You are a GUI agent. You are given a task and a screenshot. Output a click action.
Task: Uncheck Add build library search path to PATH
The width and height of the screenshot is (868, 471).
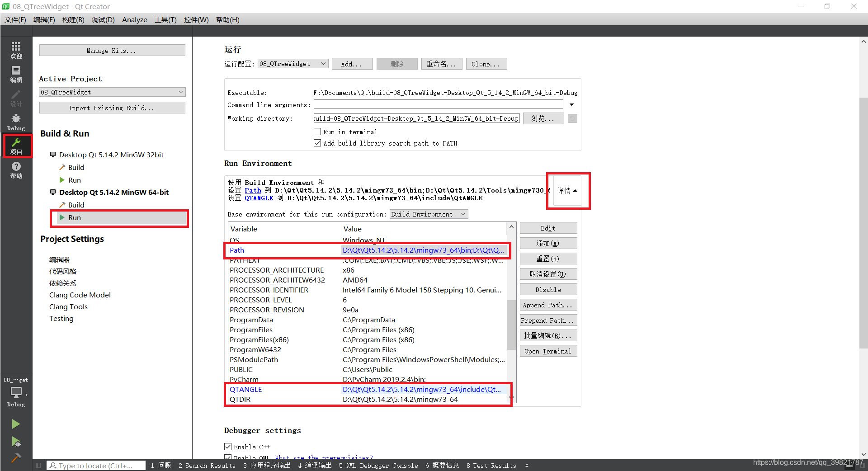click(317, 143)
